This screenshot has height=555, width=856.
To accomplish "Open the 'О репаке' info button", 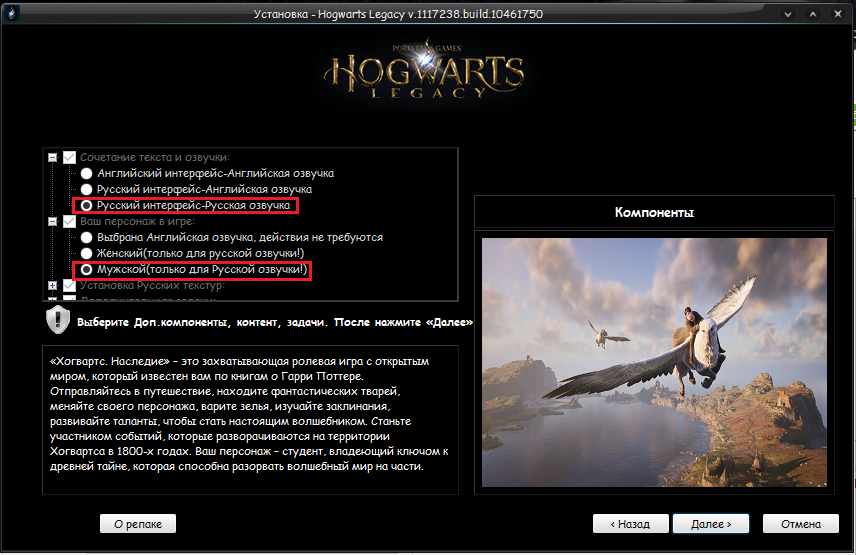I will [x=138, y=524].
